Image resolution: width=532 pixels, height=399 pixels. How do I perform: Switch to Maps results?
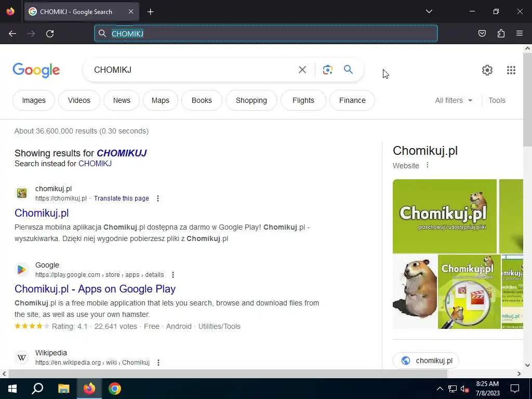point(160,100)
